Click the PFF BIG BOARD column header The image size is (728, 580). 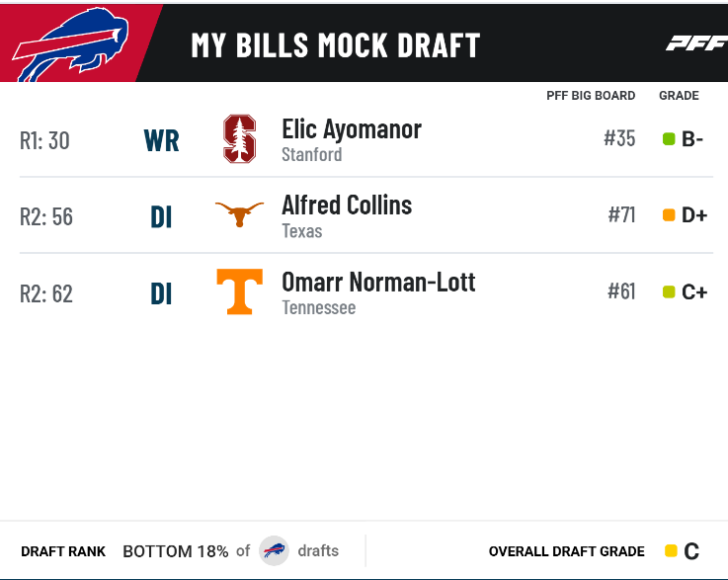pyautogui.click(x=591, y=96)
